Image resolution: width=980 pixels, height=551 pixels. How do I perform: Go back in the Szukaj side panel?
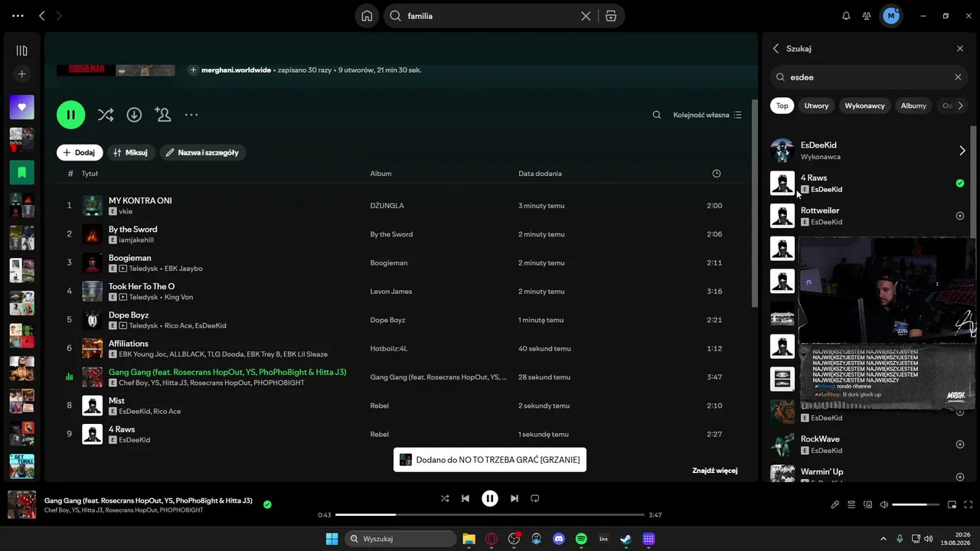coord(776,48)
